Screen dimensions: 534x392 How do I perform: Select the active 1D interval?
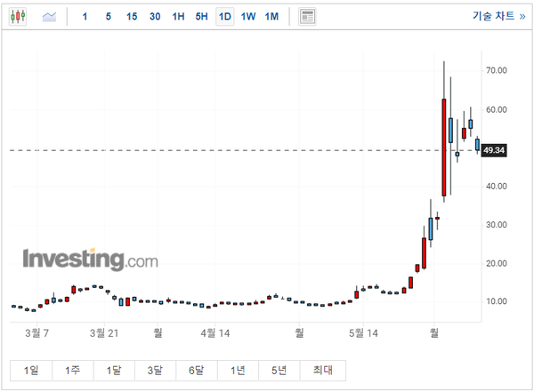tap(224, 17)
